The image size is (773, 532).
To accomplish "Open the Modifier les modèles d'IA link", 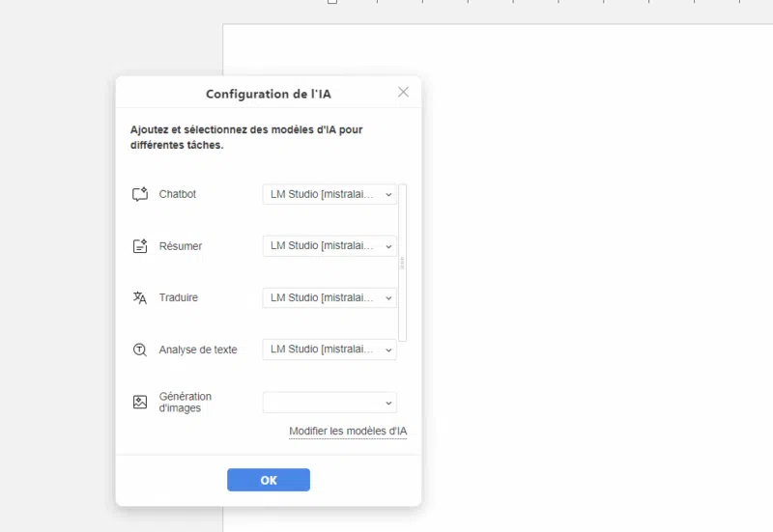I will (348, 431).
